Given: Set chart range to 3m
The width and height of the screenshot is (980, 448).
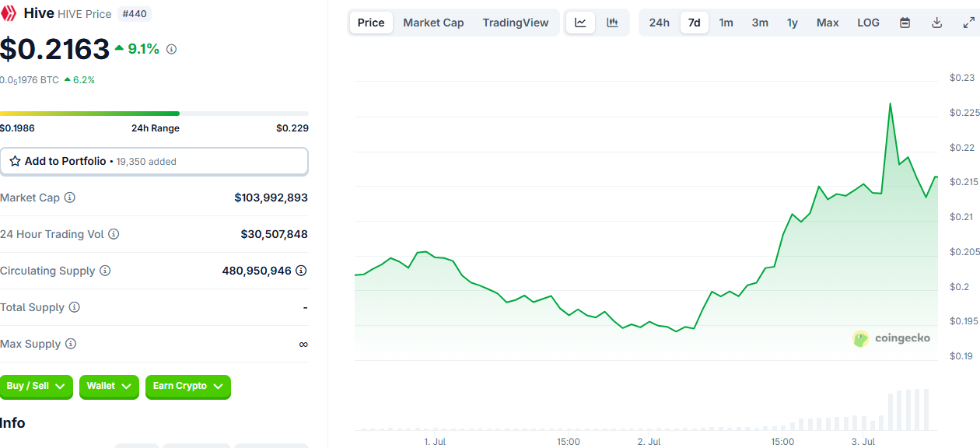Looking at the screenshot, I should click(x=760, y=23).
